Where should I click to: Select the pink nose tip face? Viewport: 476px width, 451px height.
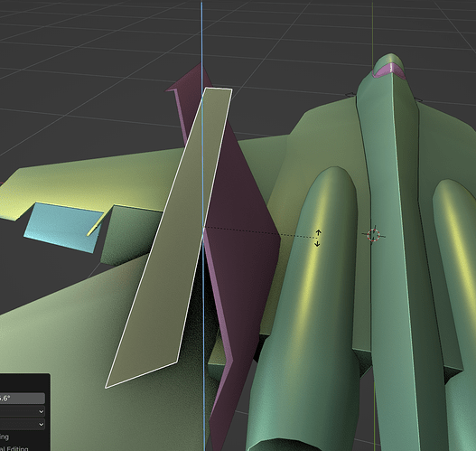pyautogui.click(x=390, y=70)
